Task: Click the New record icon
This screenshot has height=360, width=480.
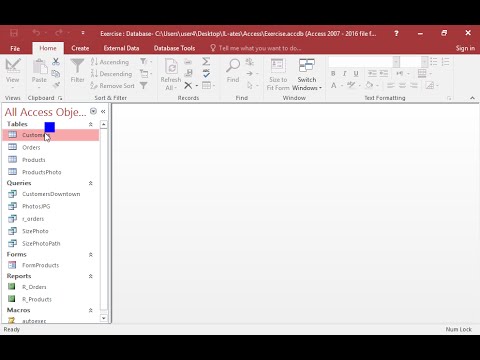Action: click(x=188, y=62)
